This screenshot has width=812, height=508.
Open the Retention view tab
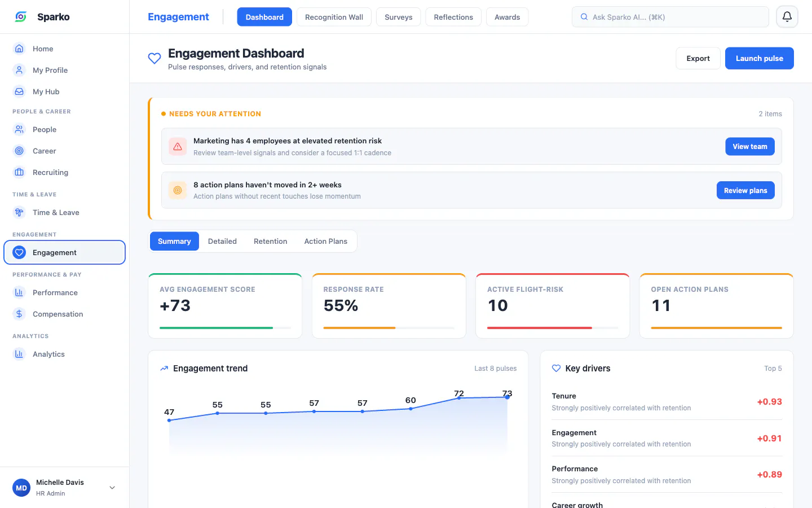click(271, 241)
